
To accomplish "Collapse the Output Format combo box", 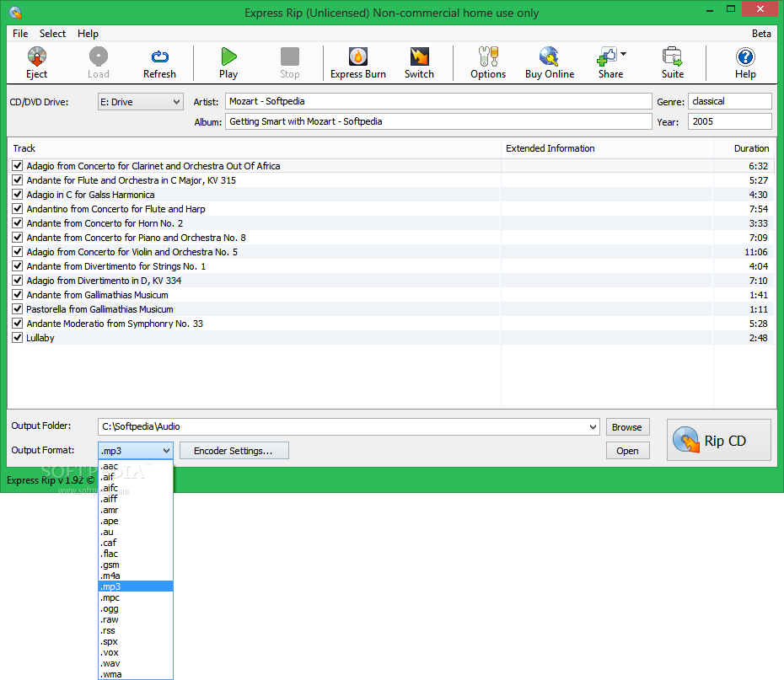I will 136,451.
